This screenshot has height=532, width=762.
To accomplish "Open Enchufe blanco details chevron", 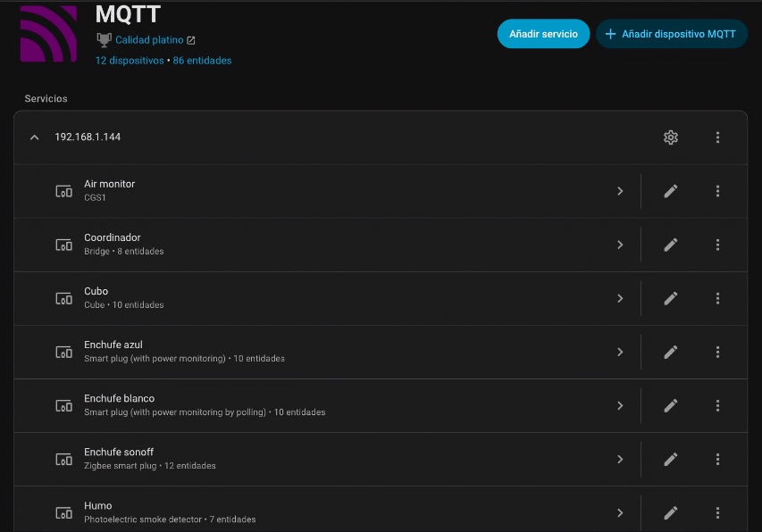I will 620,406.
